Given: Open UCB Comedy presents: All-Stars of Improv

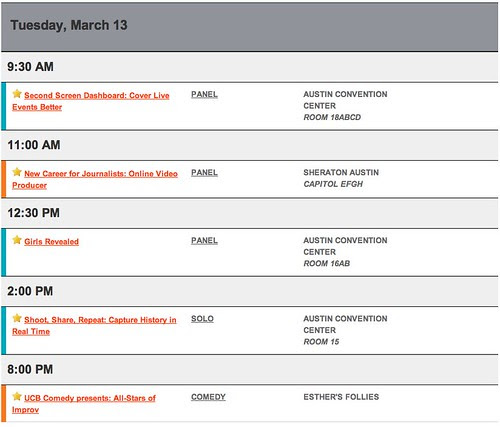Looking at the screenshot, I should [x=84, y=404].
